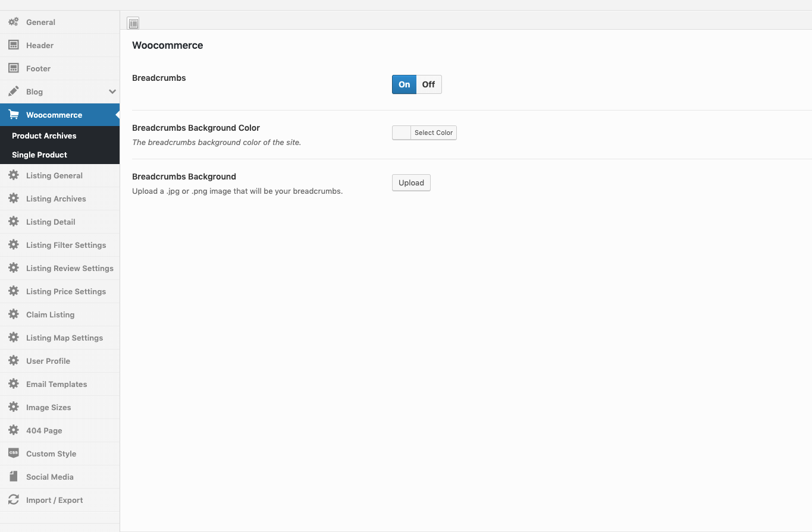Click the Woocommerce cart icon
Screen dimensions: 812x532
point(13,115)
